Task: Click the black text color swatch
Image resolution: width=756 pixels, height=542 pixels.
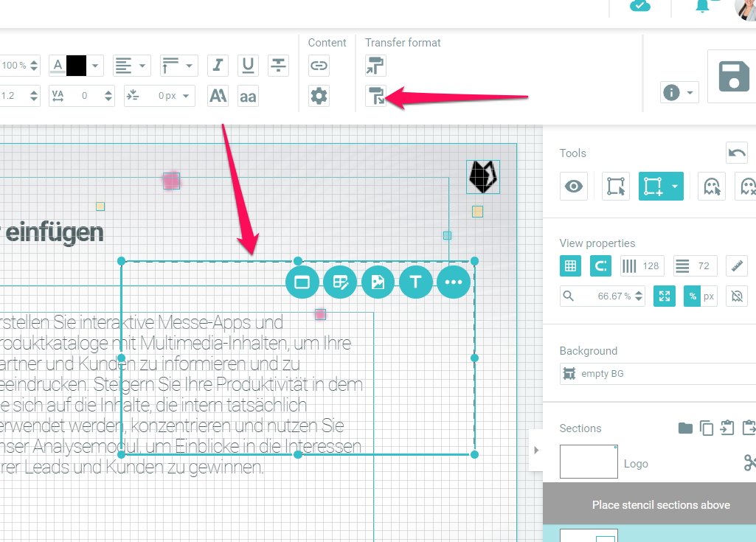Action: pyautogui.click(x=77, y=66)
